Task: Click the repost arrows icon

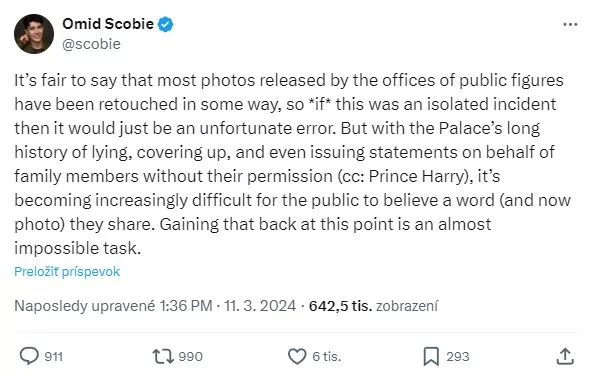Action: click(x=163, y=356)
